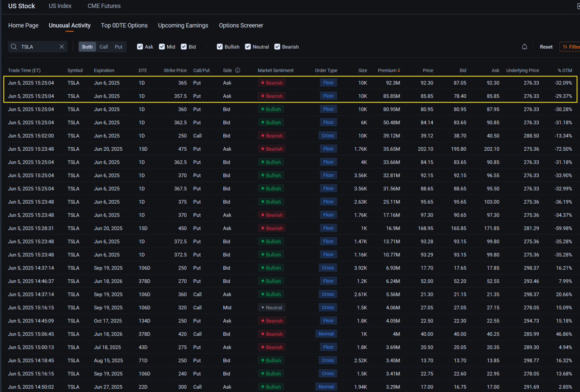Click premium value 50.48M

(391, 122)
